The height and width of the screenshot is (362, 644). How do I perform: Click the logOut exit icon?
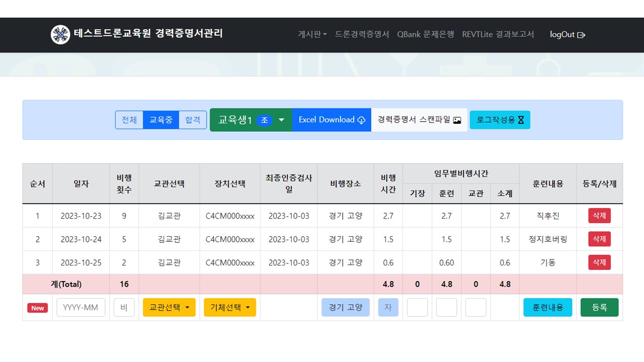pyautogui.click(x=582, y=35)
